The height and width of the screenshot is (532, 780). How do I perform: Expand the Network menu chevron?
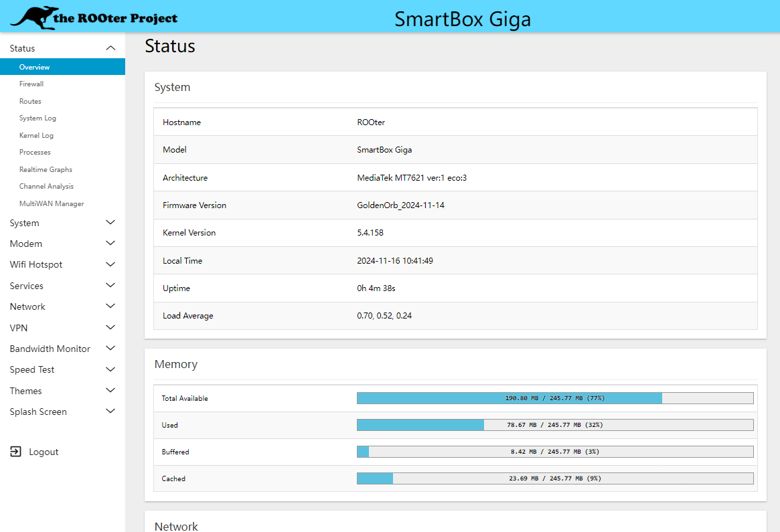pyautogui.click(x=110, y=306)
